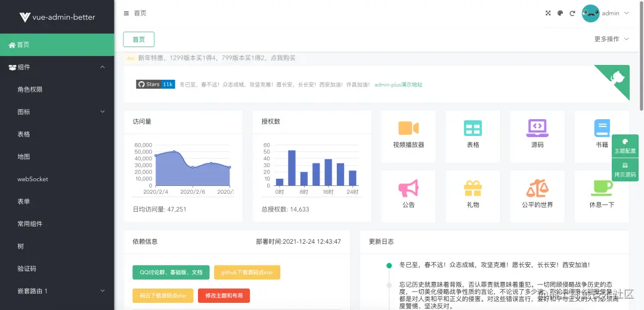644x310 pixels.
Task: Open 常用组件 in the sidebar
Action: click(57, 224)
